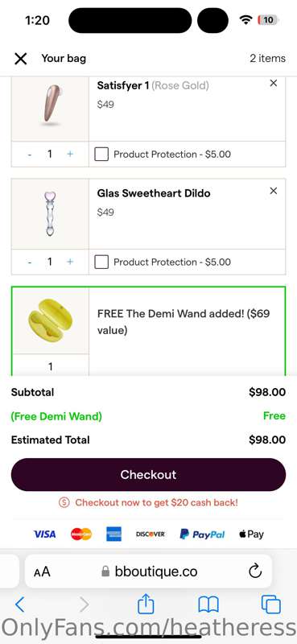Tap the bboutique.co address field
Screen dimensions: 297x644
coord(149,571)
